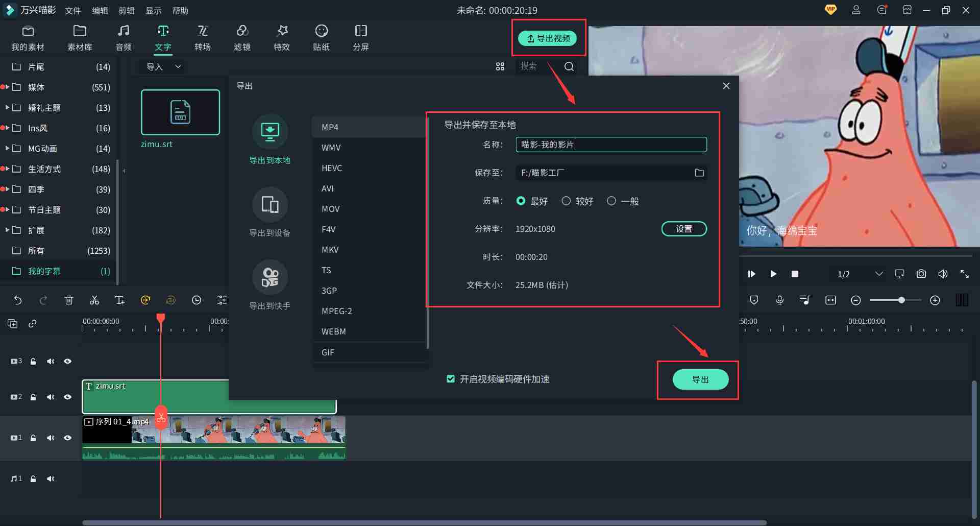The width and height of the screenshot is (980, 526).
Task: Select the 一般 normal quality radio
Action: point(611,201)
